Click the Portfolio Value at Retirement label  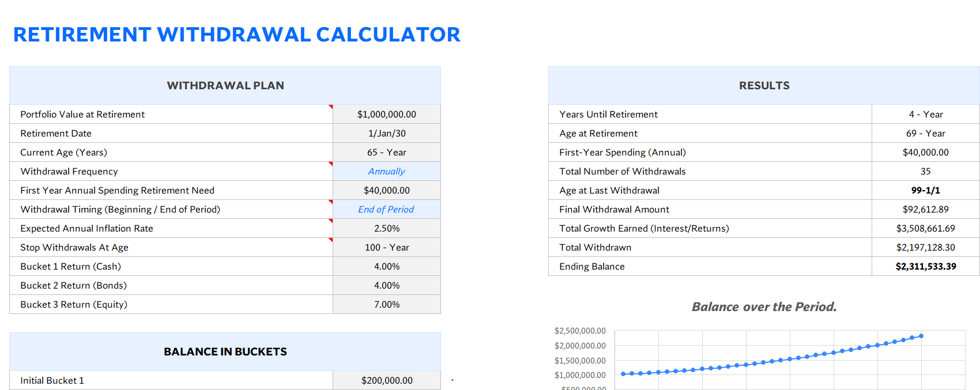coord(82,114)
